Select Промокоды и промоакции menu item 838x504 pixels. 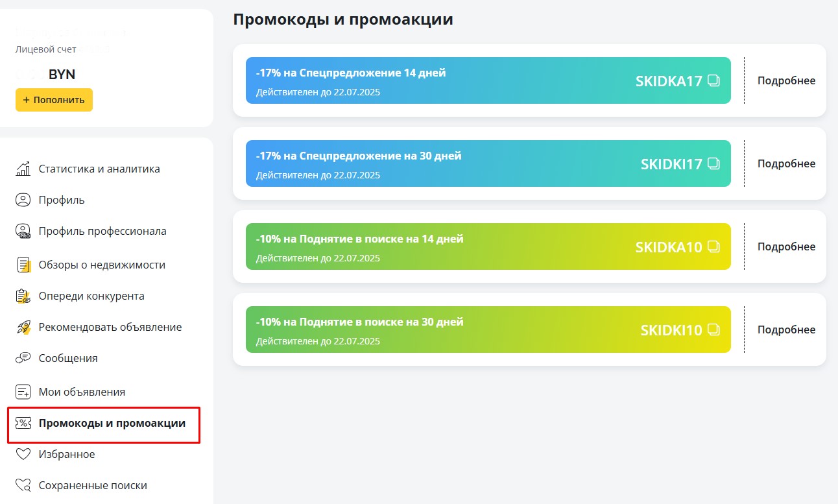112,424
